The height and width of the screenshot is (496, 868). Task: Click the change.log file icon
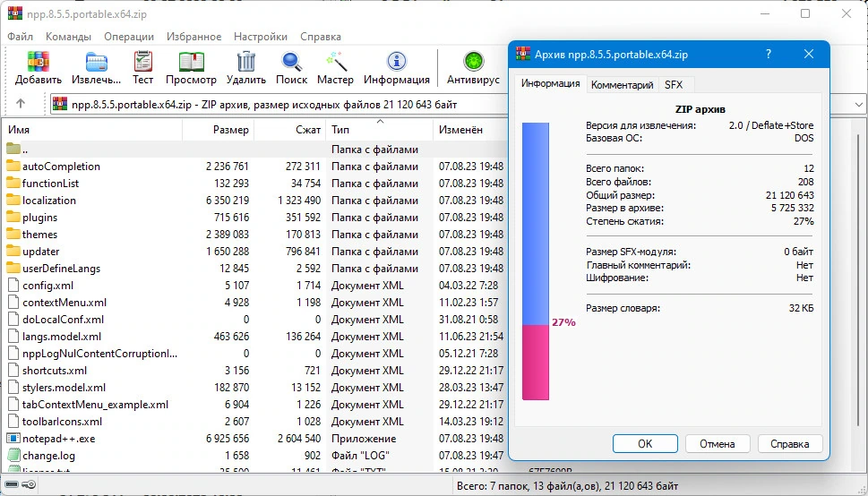tap(13, 456)
